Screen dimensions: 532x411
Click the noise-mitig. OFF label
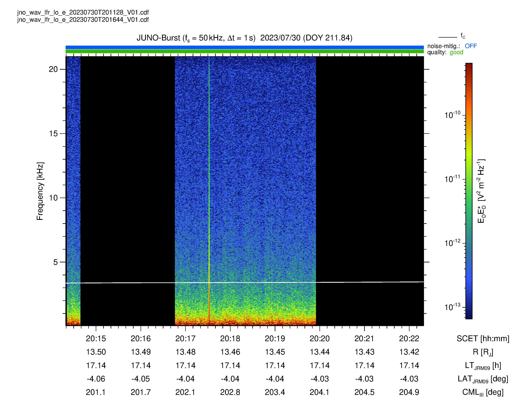[x=471, y=46]
